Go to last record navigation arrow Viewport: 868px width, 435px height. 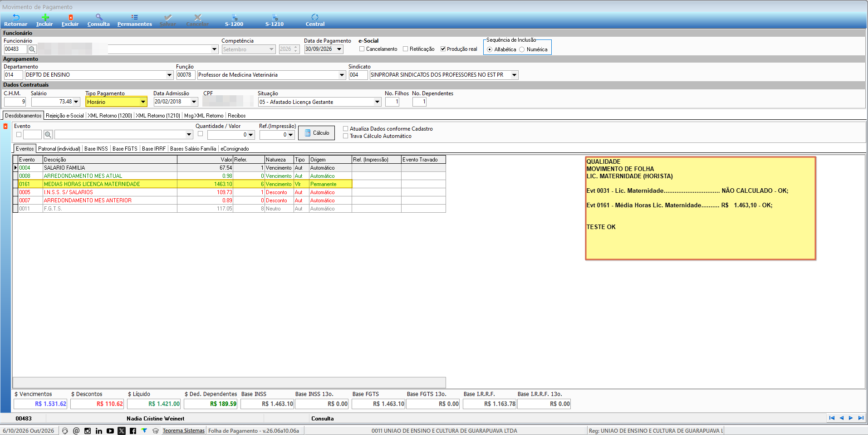861,418
